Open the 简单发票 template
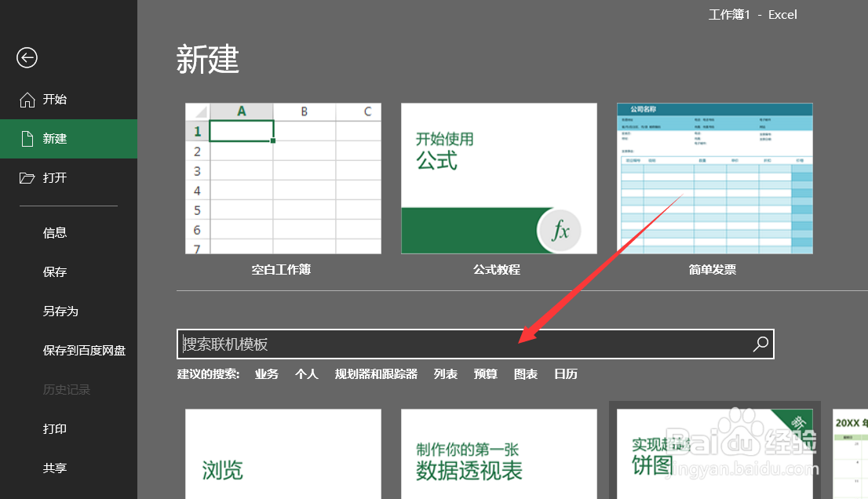This screenshot has width=868, height=499. click(715, 178)
